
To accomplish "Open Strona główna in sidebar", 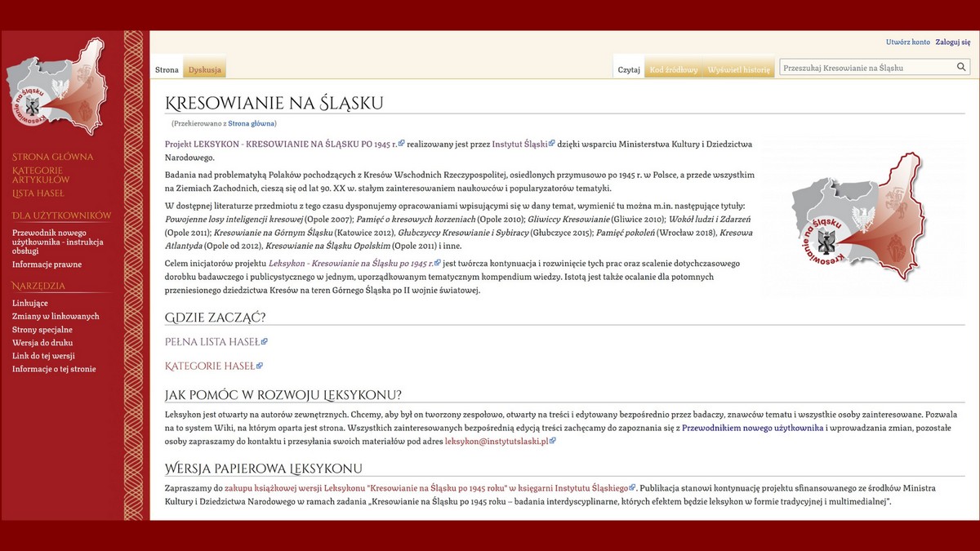I will pos(52,157).
